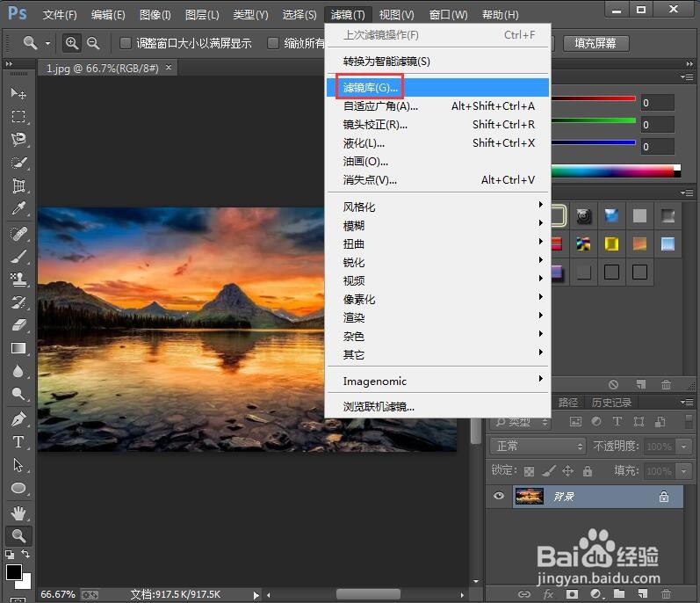Select the Blur tool

(18, 371)
